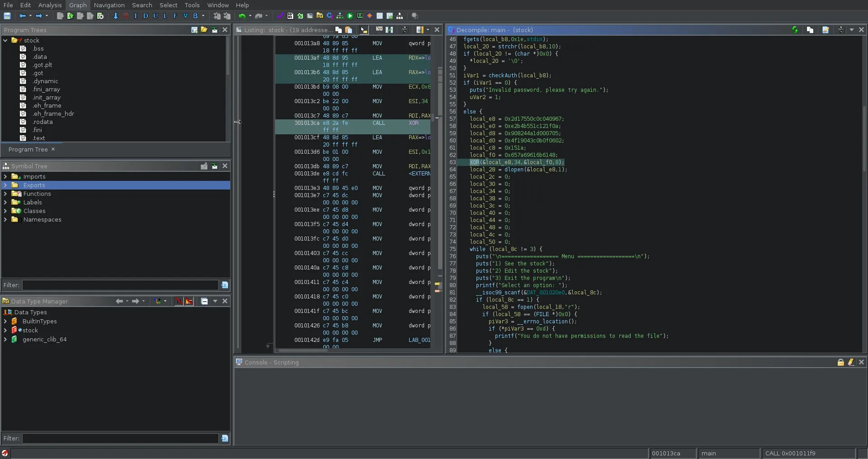Toggle Symbol Tree incoming navigation icon

(214, 166)
